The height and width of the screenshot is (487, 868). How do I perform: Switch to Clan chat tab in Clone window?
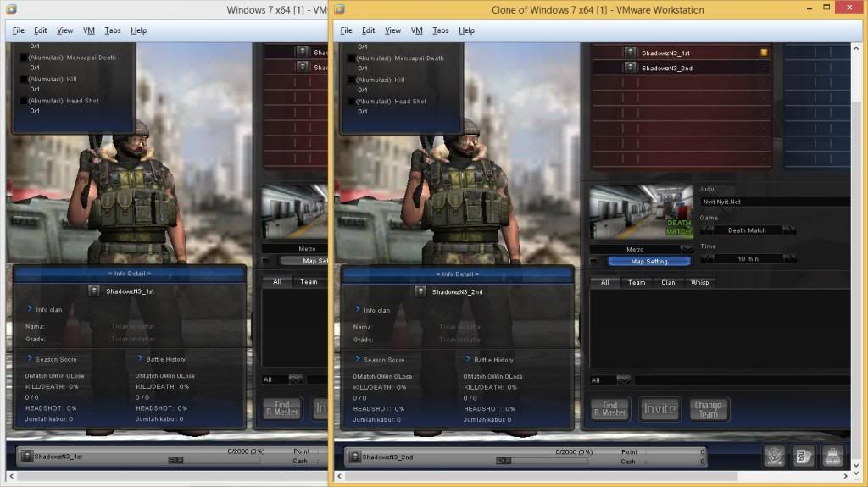pos(668,282)
